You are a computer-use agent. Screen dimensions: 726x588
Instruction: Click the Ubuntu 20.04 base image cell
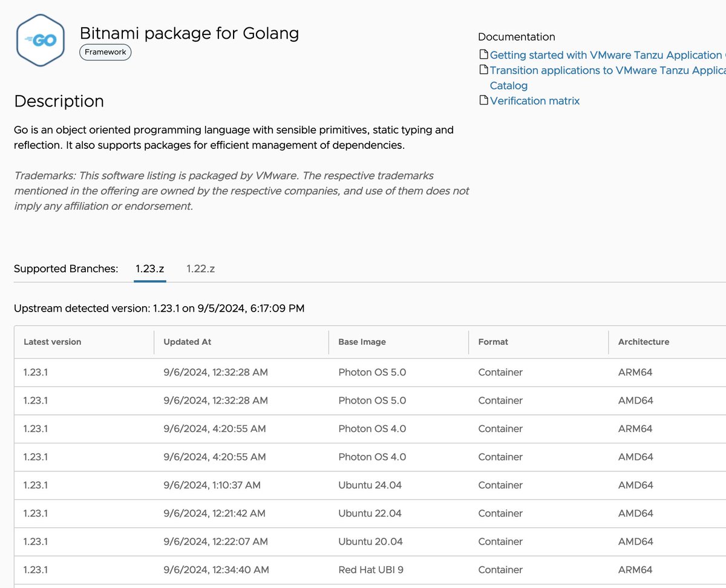coord(370,541)
